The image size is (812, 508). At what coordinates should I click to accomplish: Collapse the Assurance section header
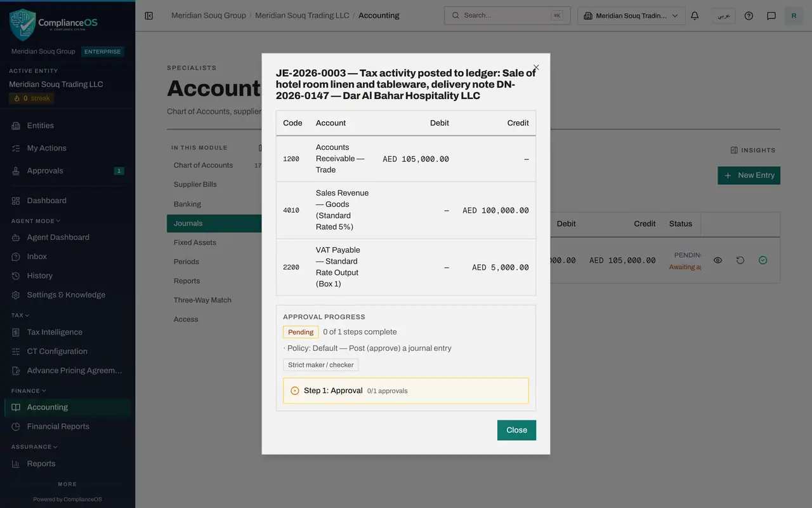[x=34, y=446]
